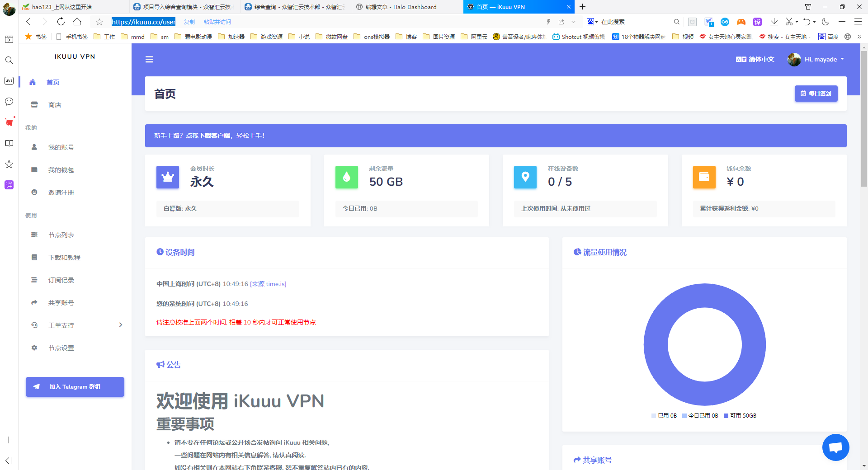Open the 加速器 bookmark folder
The width and height of the screenshot is (868, 470).
click(x=231, y=37)
